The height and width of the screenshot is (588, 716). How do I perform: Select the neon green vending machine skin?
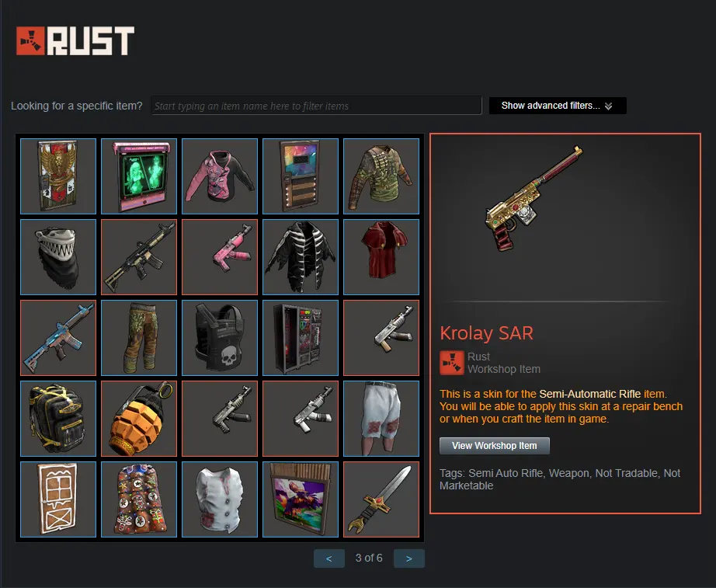139,176
